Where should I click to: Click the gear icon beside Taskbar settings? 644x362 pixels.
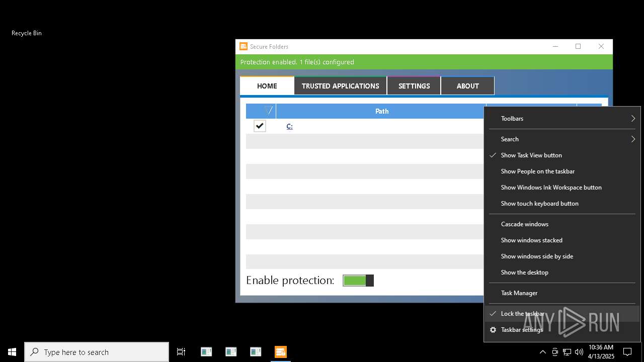coord(493,330)
